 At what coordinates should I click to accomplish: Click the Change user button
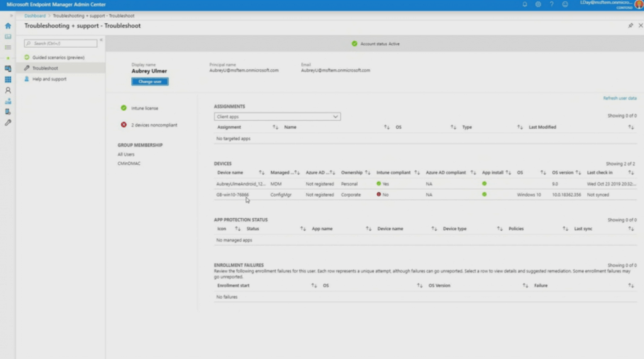pos(150,82)
